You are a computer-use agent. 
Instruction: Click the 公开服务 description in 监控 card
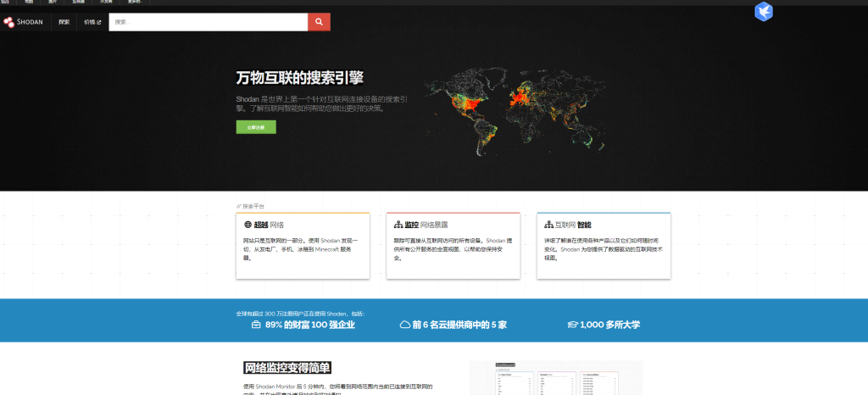coord(453,249)
